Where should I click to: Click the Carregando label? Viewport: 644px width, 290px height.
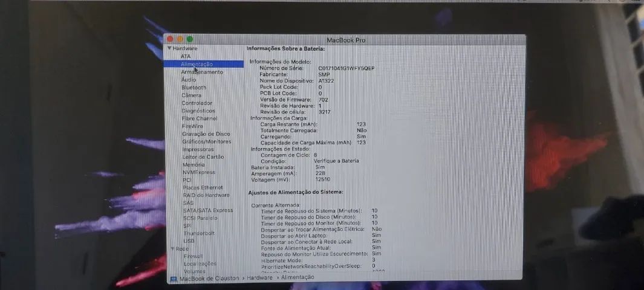pyautogui.click(x=276, y=137)
